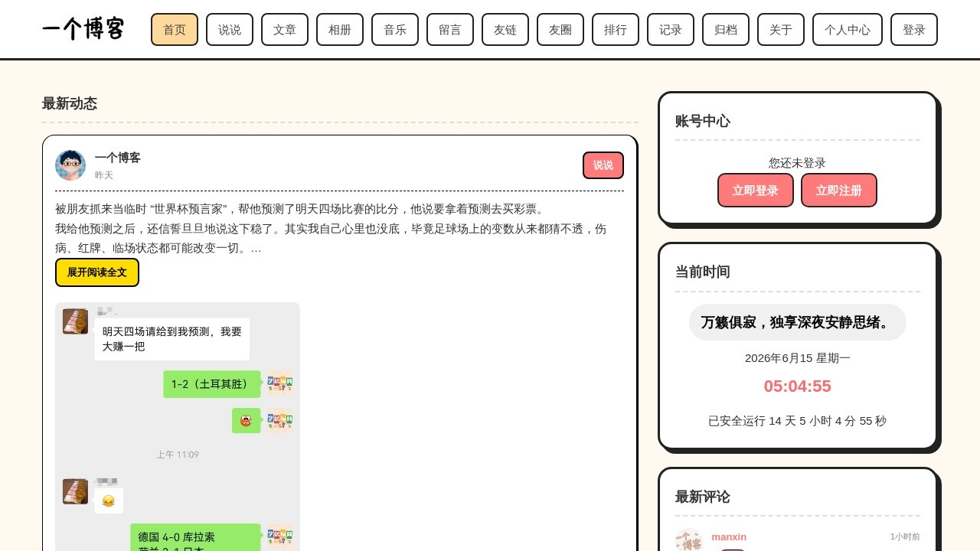Click the 最新评论 heading
The image size is (980, 551).
pyautogui.click(x=703, y=497)
